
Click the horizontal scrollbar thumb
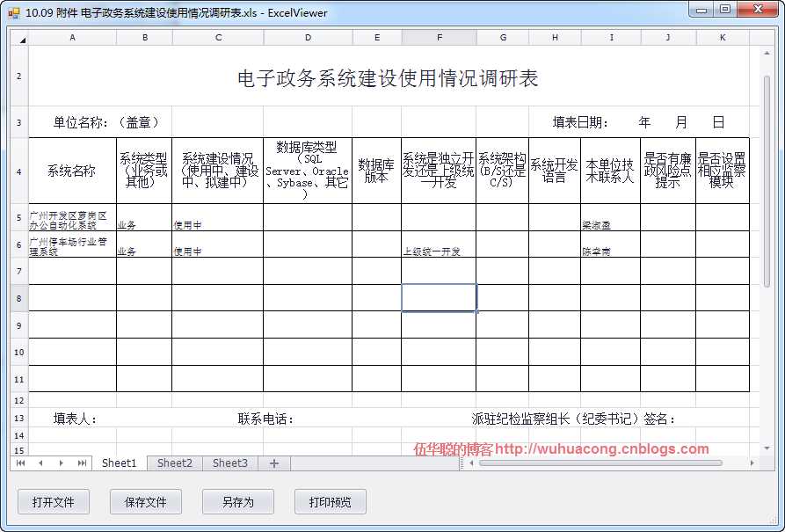point(600,463)
